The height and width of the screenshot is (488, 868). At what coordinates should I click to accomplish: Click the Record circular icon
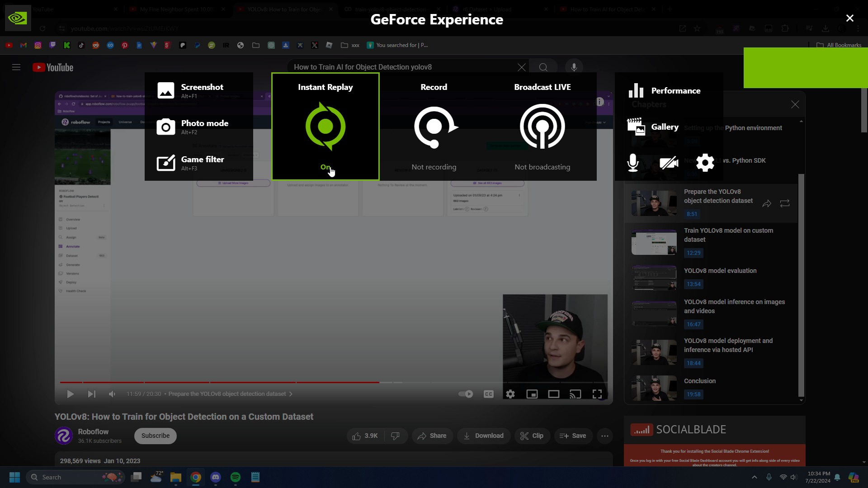click(x=434, y=127)
